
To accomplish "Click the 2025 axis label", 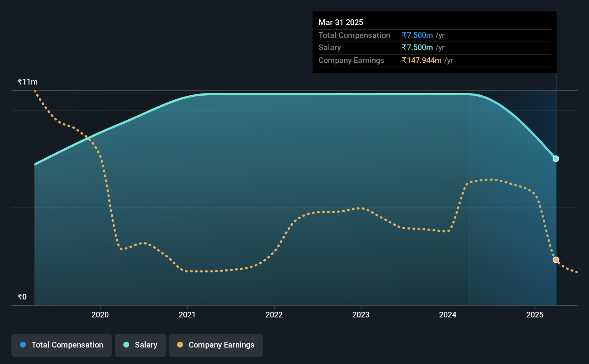I will (535, 315).
